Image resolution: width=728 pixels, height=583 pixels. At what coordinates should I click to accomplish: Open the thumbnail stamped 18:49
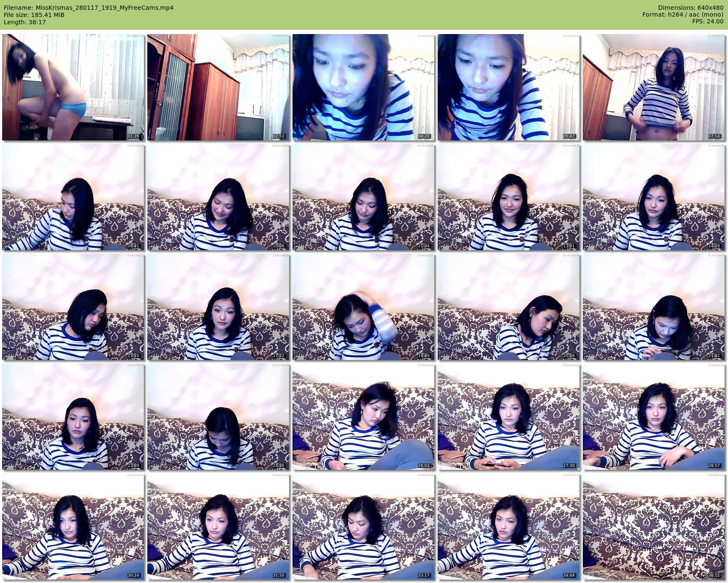(x=364, y=307)
